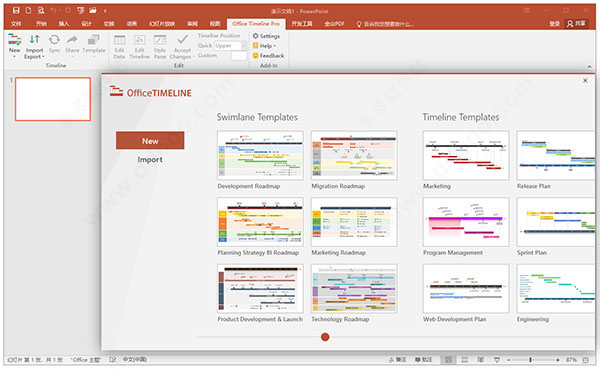600x369 pixels.
Task: Switch to the 插入 Insert tab
Action: [x=64, y=24]
